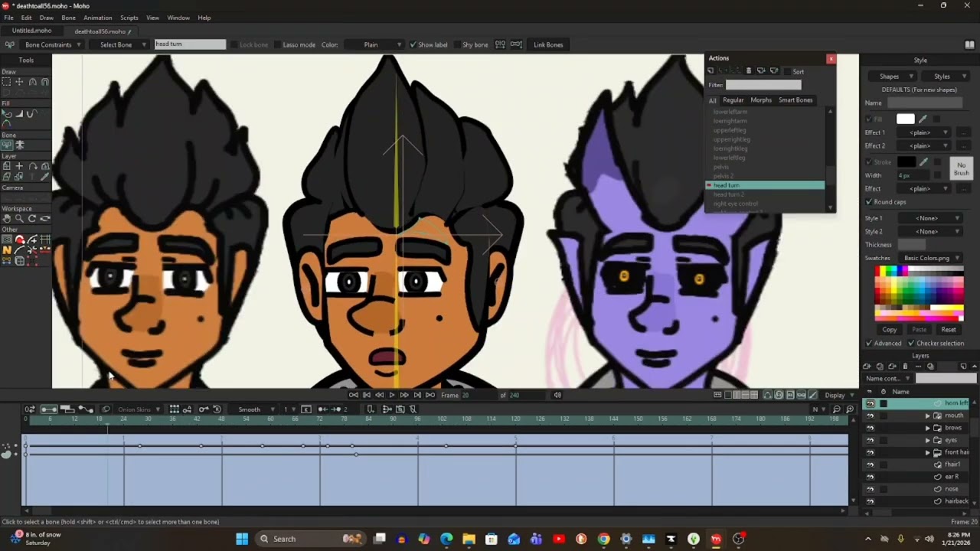
Task: Select the Hand pan workspace tool
Action: tap(7, 219)
